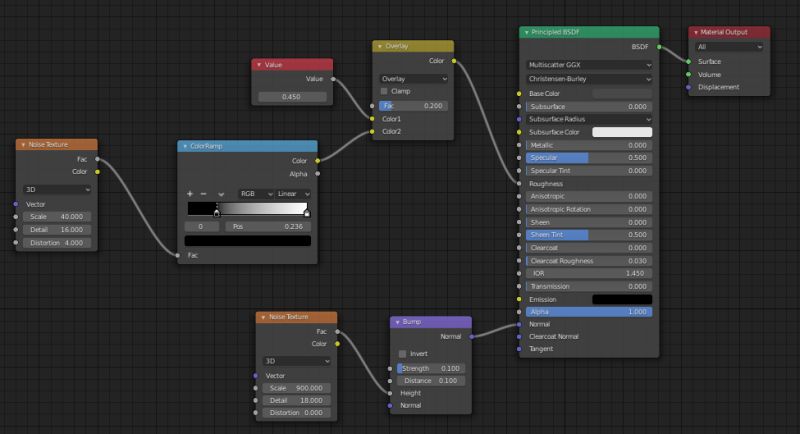Click the Transmission 0.000 slider
Image resolution: width=800 pixels, height=434 pixels.
[x=589, y=287]
